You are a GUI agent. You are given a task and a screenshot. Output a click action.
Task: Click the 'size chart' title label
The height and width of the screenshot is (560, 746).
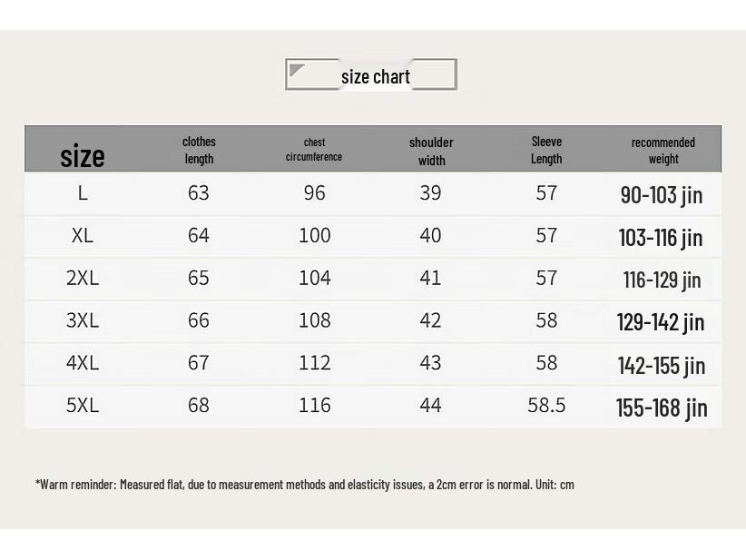(376, 76)
